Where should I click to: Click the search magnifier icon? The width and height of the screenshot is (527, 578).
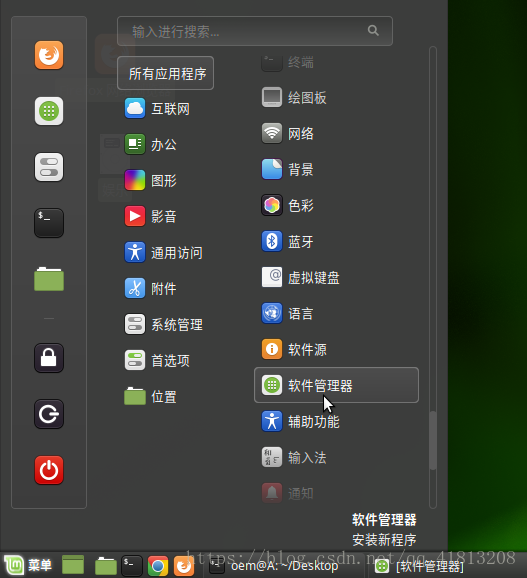373,31
